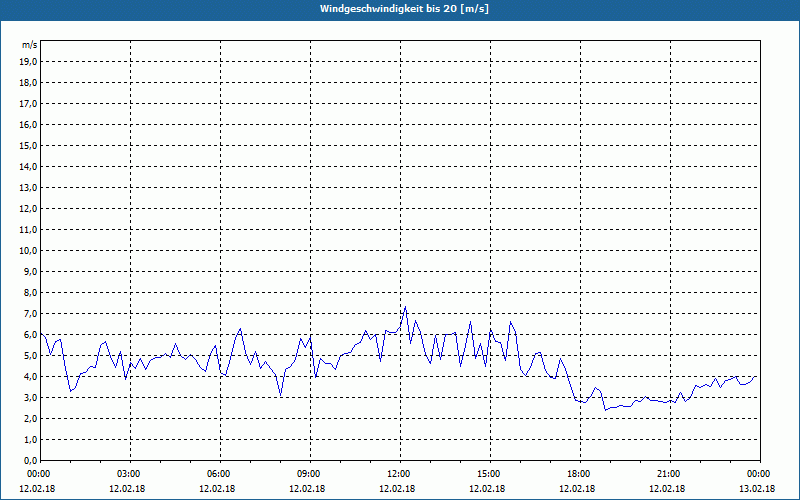Select the '12.02.18' date belonging to 09:00
This screenshot has width=800, height=500.
[x=307, y=489]
